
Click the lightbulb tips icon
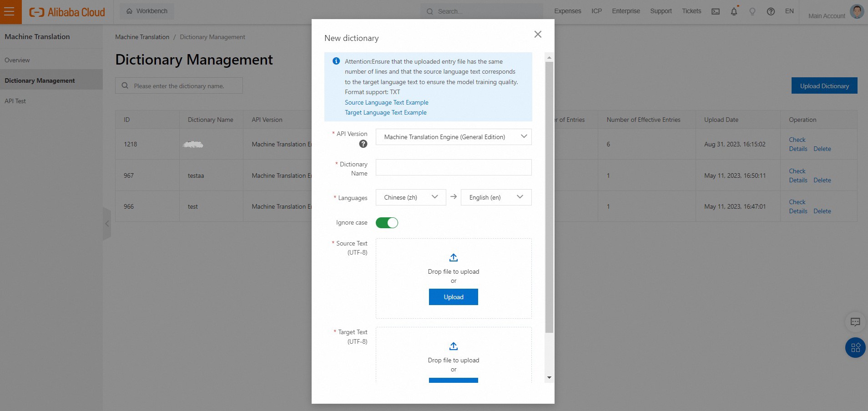coord(752,11)
